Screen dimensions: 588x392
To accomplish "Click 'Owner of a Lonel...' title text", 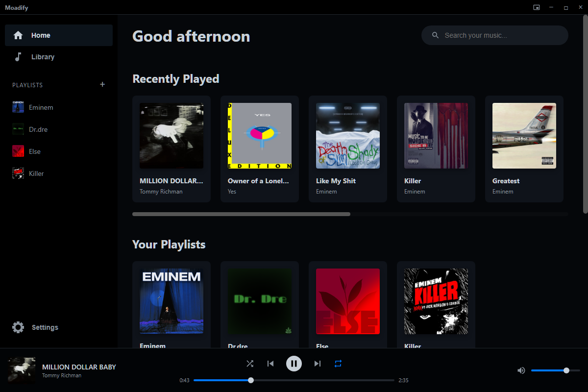I will tap(258, 181).
